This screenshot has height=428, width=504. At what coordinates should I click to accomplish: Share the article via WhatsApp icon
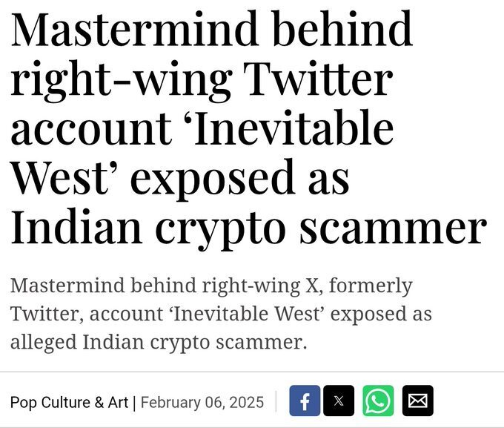tap(378, 401)
